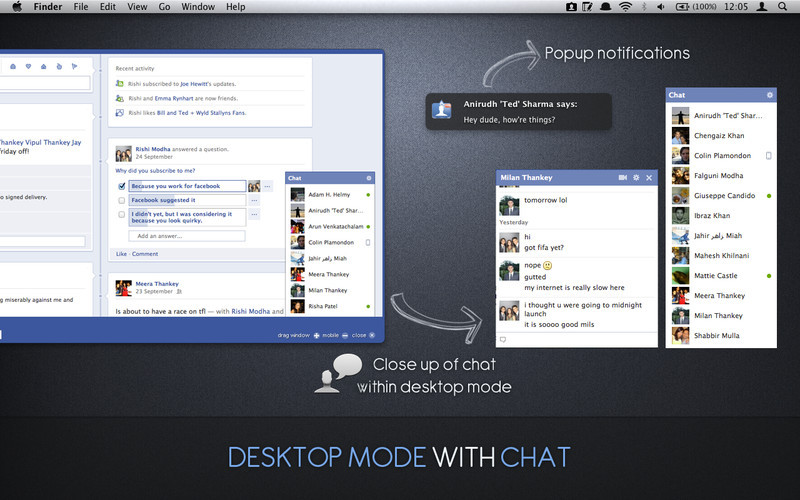Click the Joe Hewitt link
The image size is (800, 500).
[194, 84]
